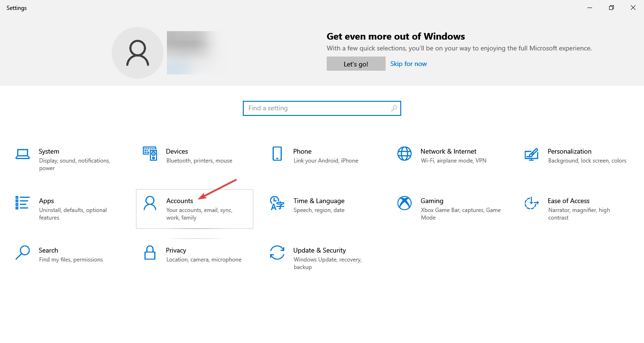Select the Privacy category title
This screenshot has height=343, width=644.
coord(176,250)
